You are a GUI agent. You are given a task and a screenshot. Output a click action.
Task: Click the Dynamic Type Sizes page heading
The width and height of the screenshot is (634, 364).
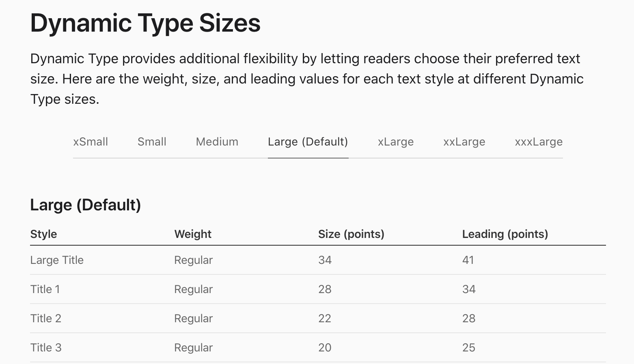pyautogui.click(x=145, y=23)
